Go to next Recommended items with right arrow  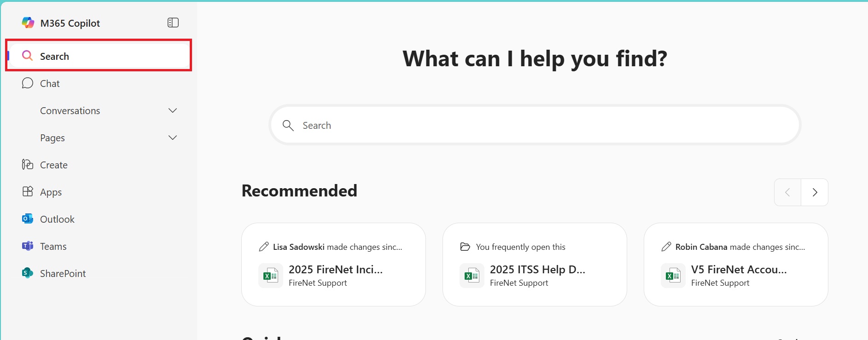point(815,192)
